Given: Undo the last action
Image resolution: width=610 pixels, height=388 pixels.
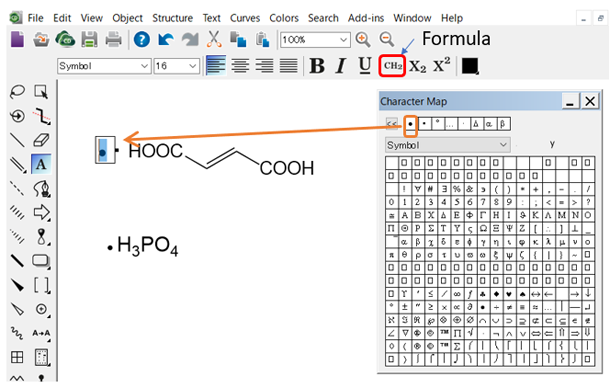Looking at the screenshot, I should click(x=166, y=39).
